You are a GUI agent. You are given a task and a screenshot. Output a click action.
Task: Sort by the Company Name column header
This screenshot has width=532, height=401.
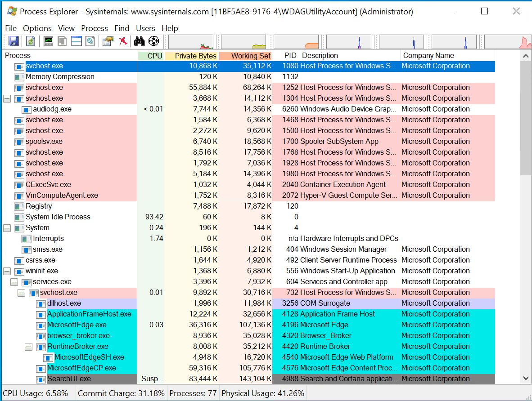(x=447, y=56)
